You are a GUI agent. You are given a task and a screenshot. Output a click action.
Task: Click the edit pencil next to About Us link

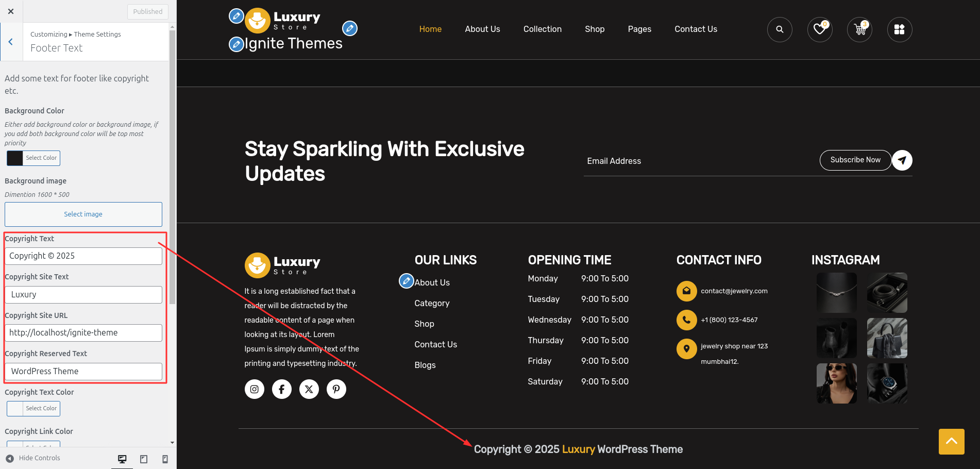pos(406,281)
